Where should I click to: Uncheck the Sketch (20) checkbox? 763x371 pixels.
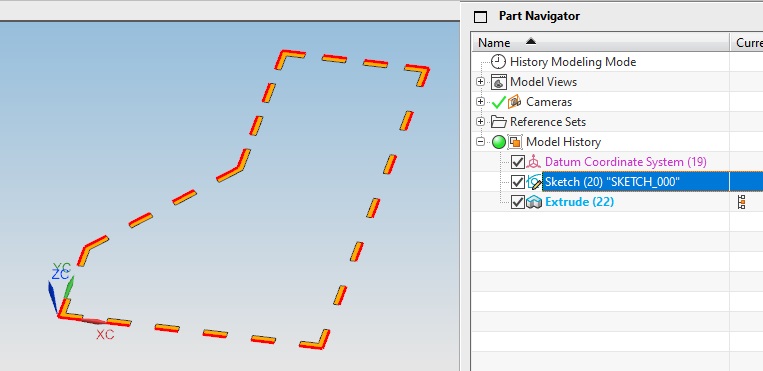tap(518, 182)
